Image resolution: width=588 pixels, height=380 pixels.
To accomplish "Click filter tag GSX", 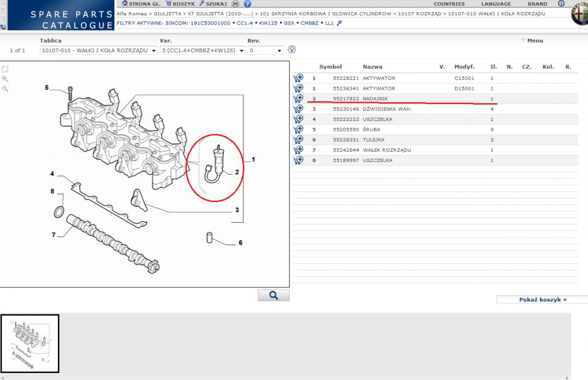I will click(x=289, y=23).
